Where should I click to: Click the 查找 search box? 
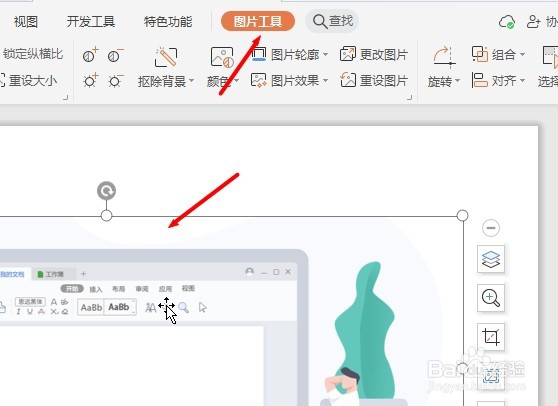click(332, 21)
